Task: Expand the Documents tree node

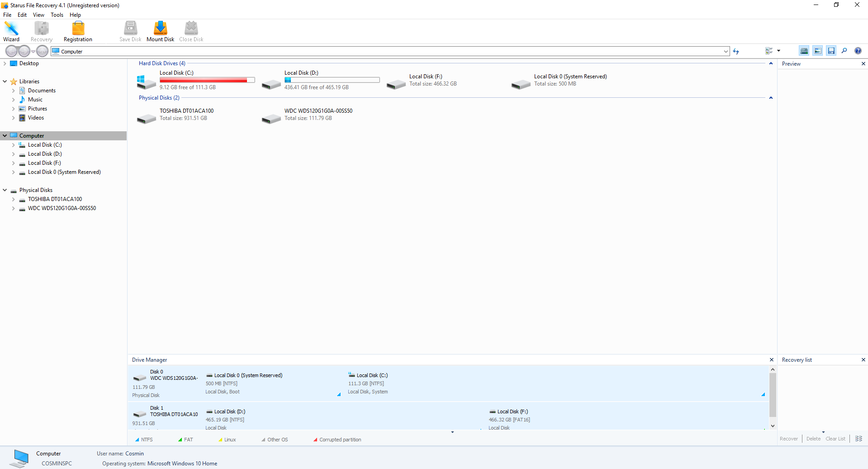Action: tap(14, 91)
